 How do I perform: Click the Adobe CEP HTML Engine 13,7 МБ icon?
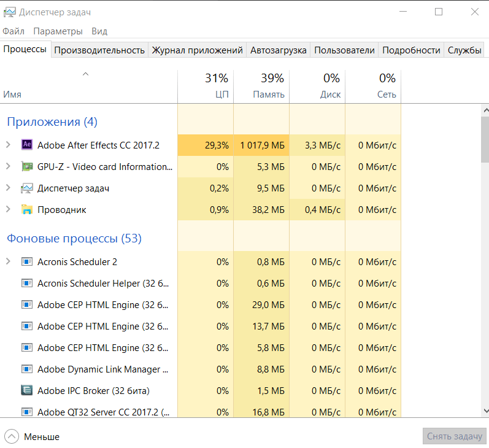pyautogui.click(x=27, y=326)
